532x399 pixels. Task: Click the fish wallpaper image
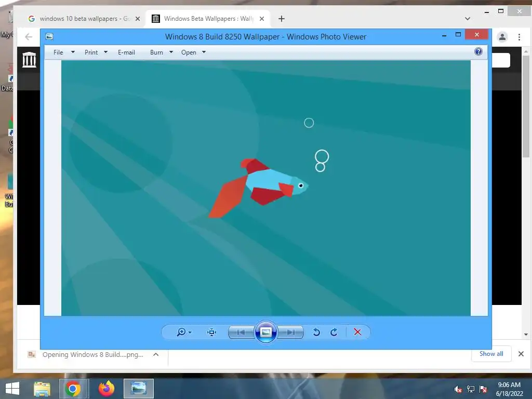[266, 188]
